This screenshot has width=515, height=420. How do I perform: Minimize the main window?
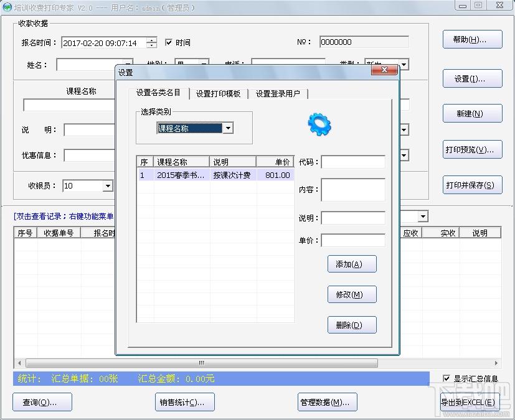coord(463,5)
